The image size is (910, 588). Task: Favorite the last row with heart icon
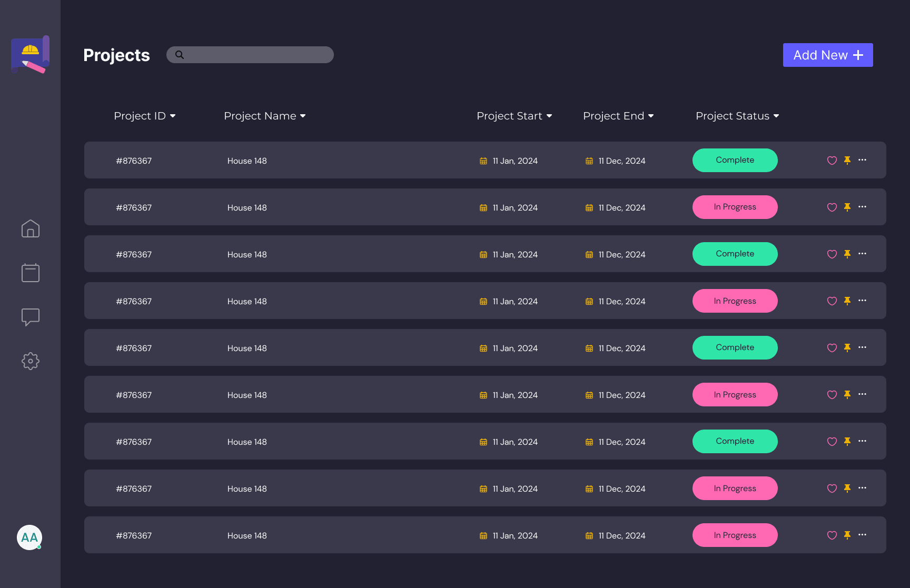coord(832,535)
